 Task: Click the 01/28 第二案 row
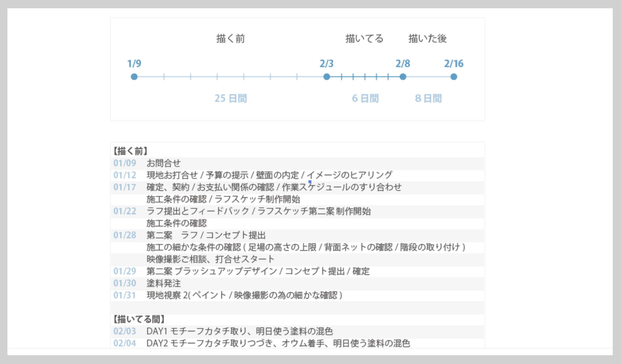[206, 235]
